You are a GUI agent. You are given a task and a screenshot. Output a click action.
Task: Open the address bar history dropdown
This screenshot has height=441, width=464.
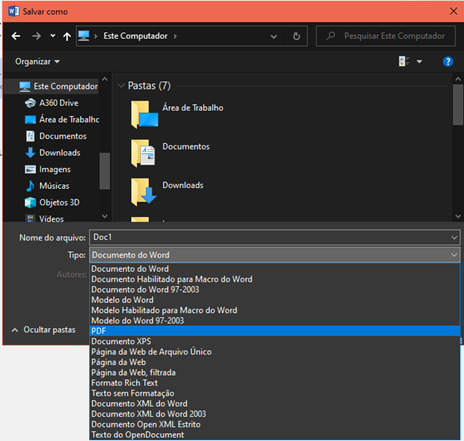click(274, 36)
